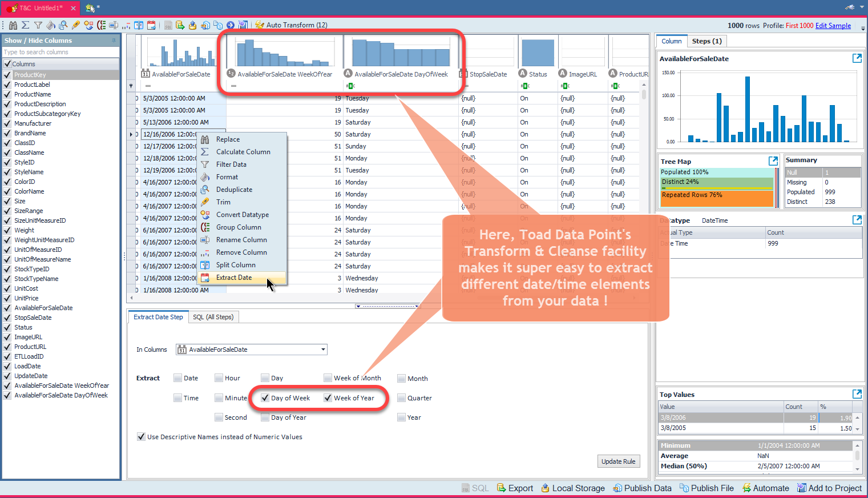The width and height of the screenshot is (868, 498).
Task: Pin the Show / Hide Columns panel
Action: click(x=114, y=40)
